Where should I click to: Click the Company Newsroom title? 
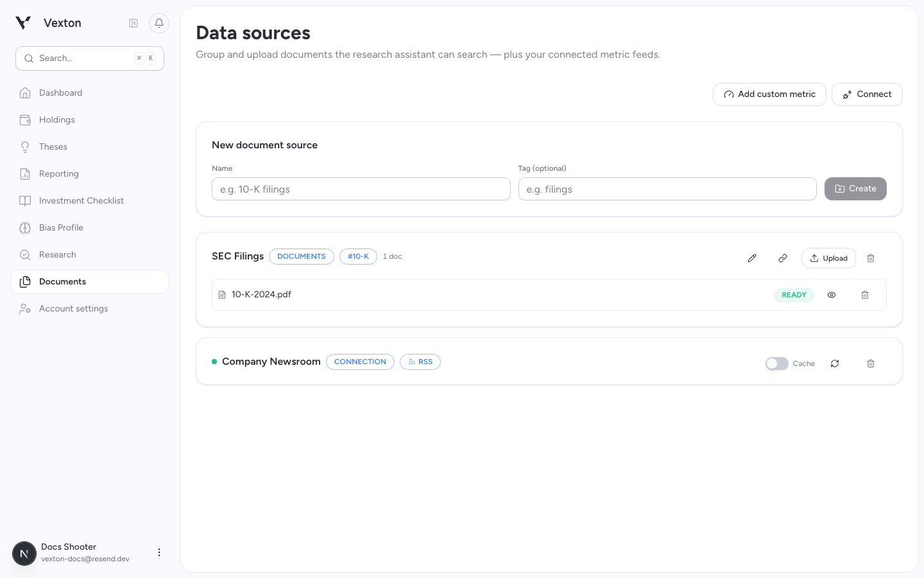tap(271, 362)
